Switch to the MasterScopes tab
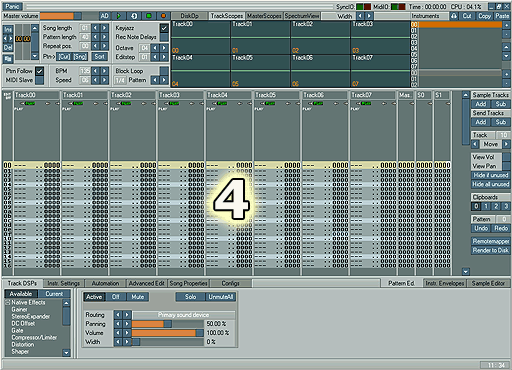The width and height of the screenshot is (512, 370). point(264,16)
